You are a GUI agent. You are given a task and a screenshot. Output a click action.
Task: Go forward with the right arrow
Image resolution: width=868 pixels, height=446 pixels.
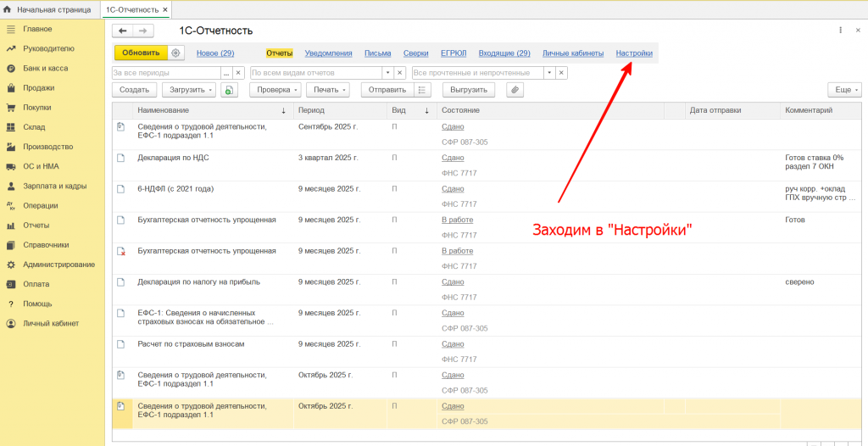[x=142, y=31]
